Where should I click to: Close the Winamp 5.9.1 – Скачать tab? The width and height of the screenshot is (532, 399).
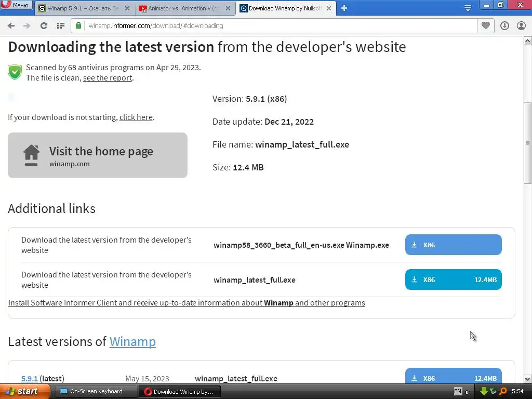point(127,8)
